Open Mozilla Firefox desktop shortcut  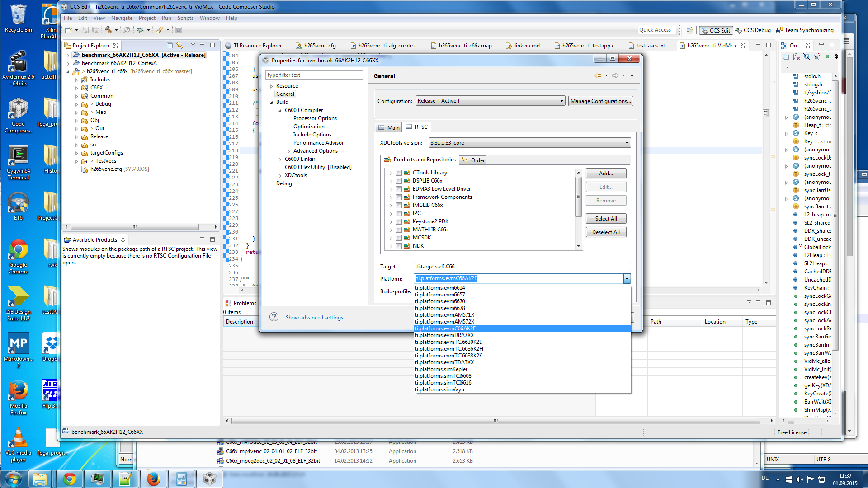(x=18, y=398)
